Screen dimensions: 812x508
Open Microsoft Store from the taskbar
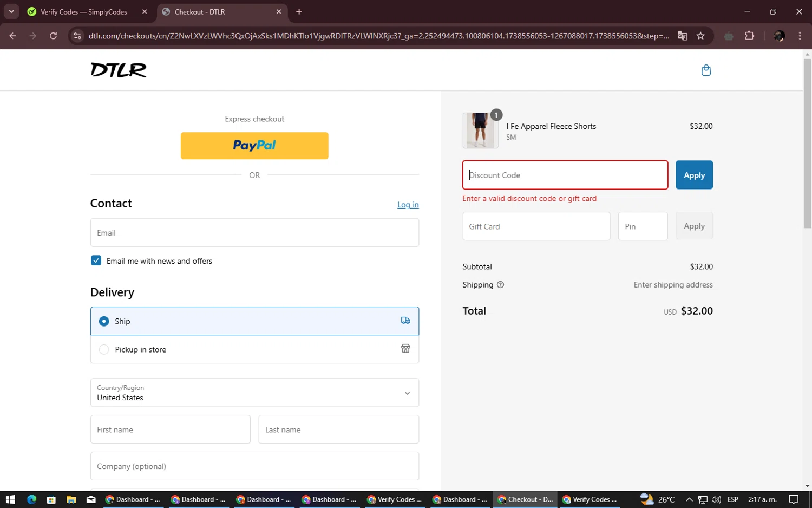pyautogui.click(x=51, y=499)
